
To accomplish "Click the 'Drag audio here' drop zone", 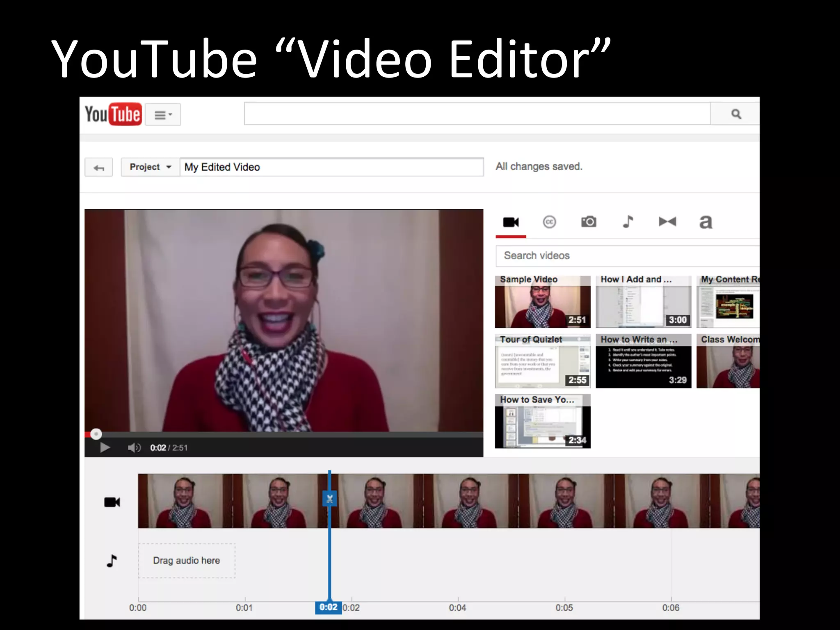I will click(187, 561).
